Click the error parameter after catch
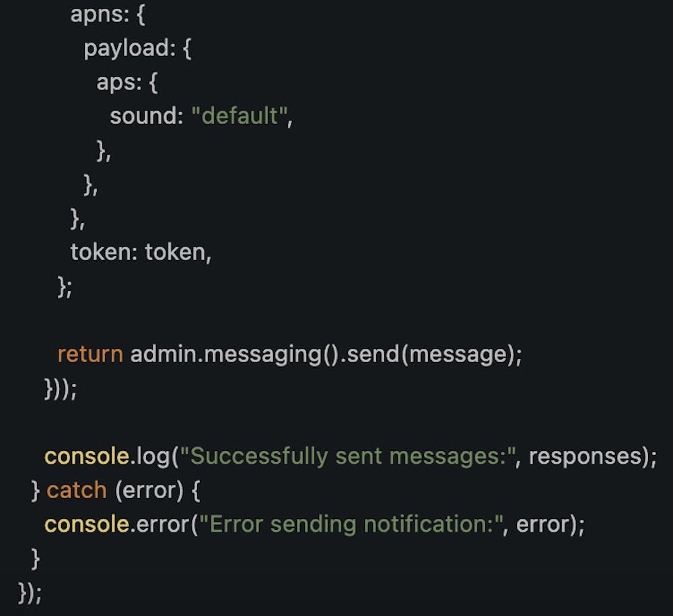Image resolution: width=673 pixels, height=616 pixels. (149, 490)
